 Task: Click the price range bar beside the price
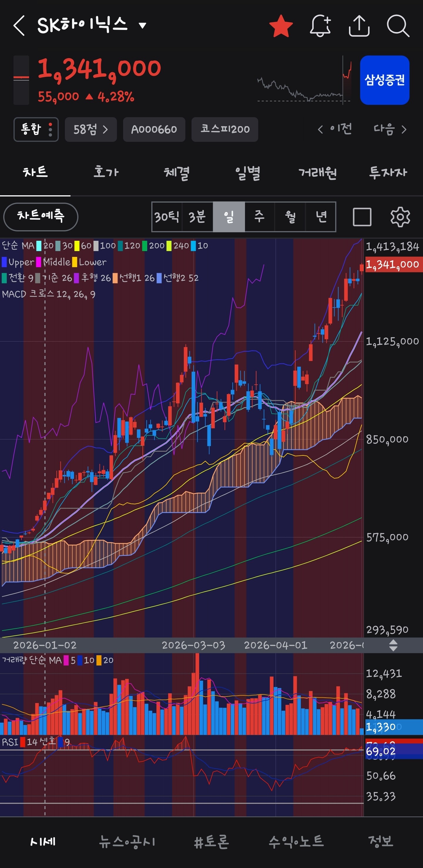(21, 80)
